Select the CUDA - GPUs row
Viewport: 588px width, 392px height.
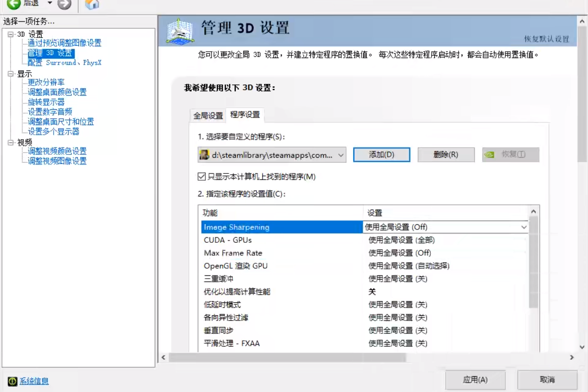364,240
